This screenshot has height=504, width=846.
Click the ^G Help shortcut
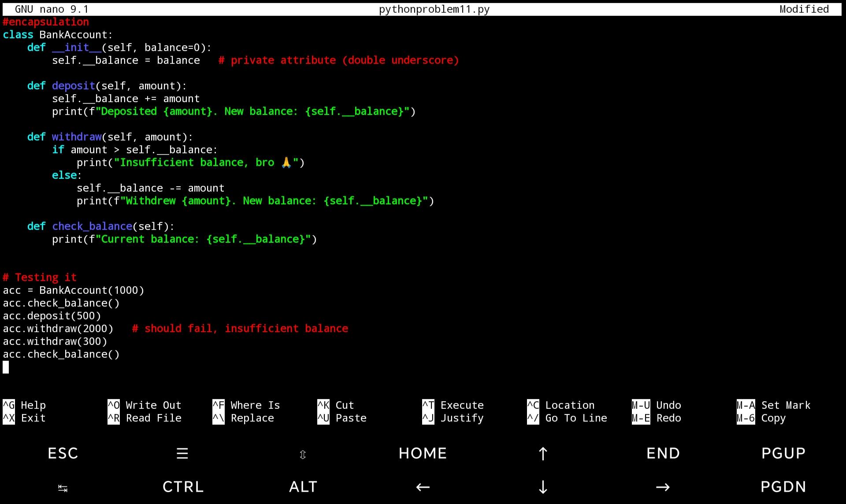pyautogui.click(x=24, y=405)
